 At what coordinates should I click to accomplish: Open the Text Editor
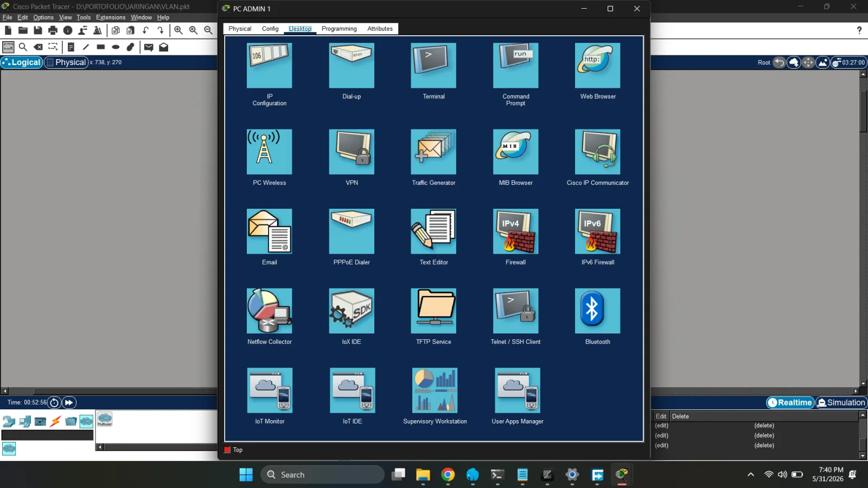433,232
